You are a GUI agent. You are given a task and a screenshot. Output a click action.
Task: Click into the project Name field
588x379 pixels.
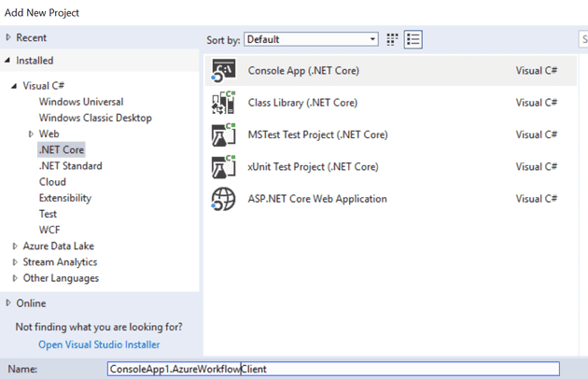coord(333,369)
